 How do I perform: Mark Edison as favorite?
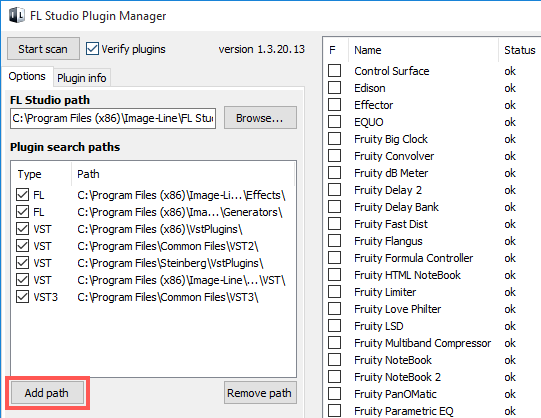(x=334, y=88)
